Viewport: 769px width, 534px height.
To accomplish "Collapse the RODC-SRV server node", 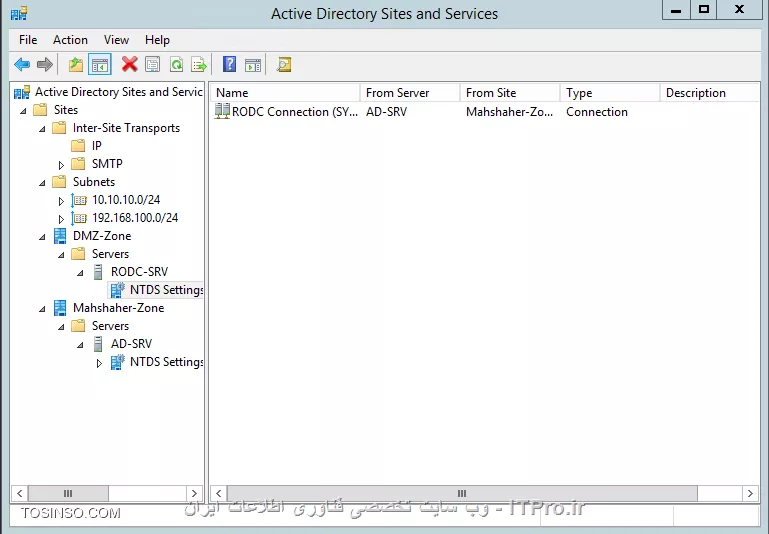I will coord(80,273).
